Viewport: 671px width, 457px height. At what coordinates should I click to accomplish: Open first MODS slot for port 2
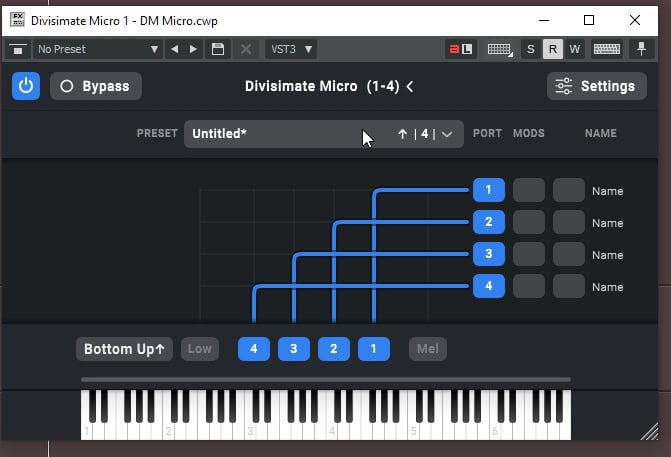pyautogui.click(x=529, y=222)
